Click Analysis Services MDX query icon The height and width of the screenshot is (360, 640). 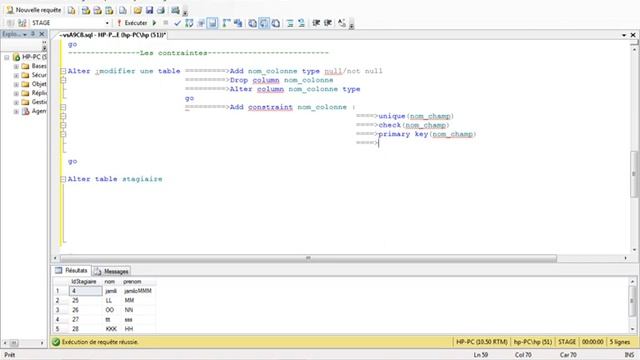86,10
